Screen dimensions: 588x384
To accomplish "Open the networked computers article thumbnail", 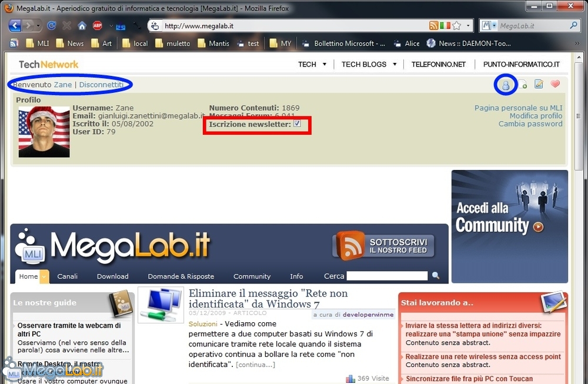I will point(161,305).
